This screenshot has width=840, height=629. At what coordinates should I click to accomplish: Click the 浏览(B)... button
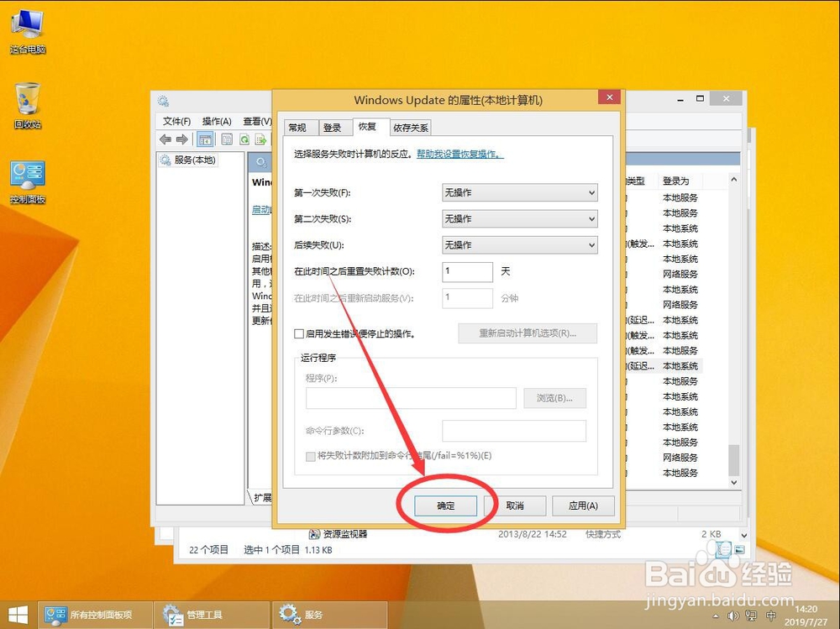(x=554, y=398)
